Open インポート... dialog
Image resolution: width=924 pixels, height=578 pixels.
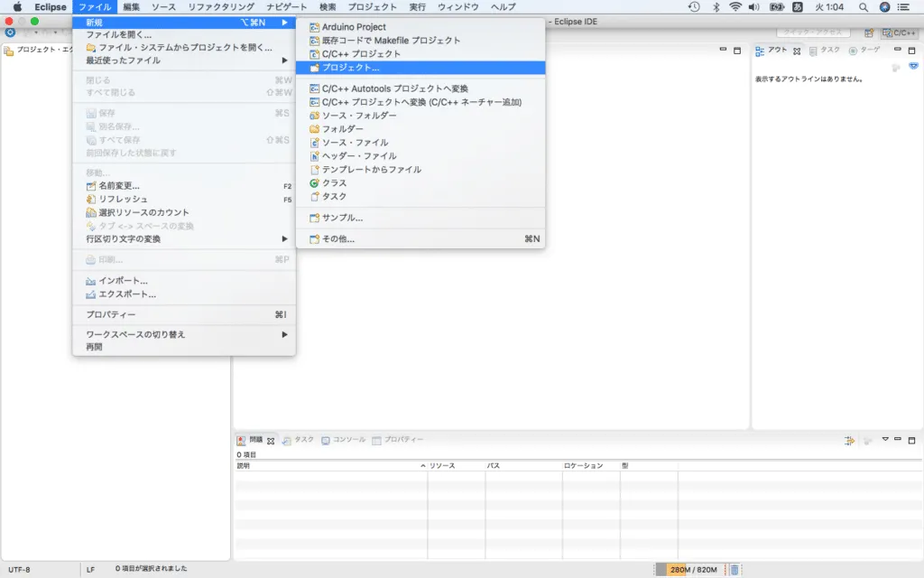point(184,281)
